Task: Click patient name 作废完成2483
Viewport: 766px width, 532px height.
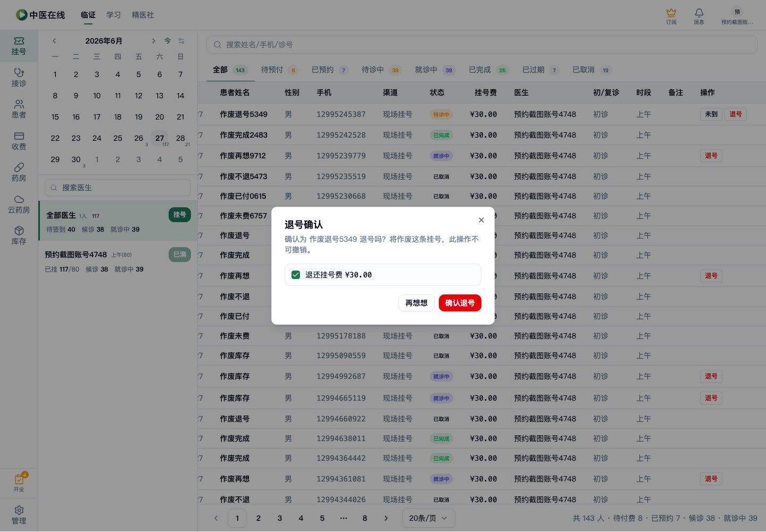Action: pyautogui.click(x=244, y=135)
